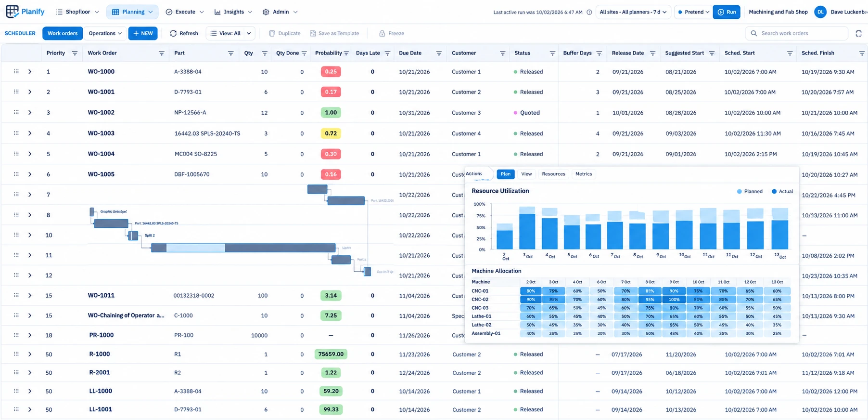Open the Shopfloor menu dropdown
The image size is (868, 420).
tap(77, 12)
